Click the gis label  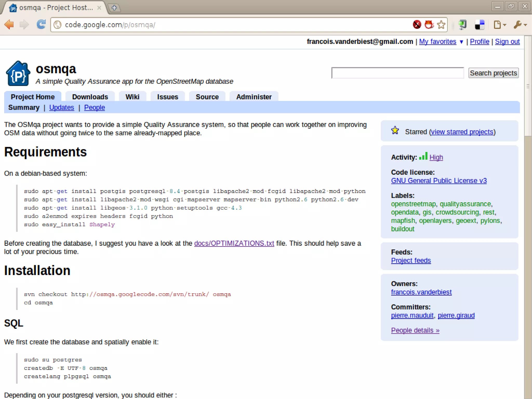[x=427, y=212]
